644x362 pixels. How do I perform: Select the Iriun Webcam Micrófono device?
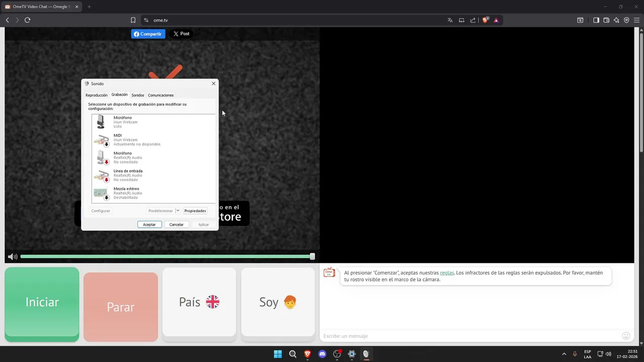[153, 122]
